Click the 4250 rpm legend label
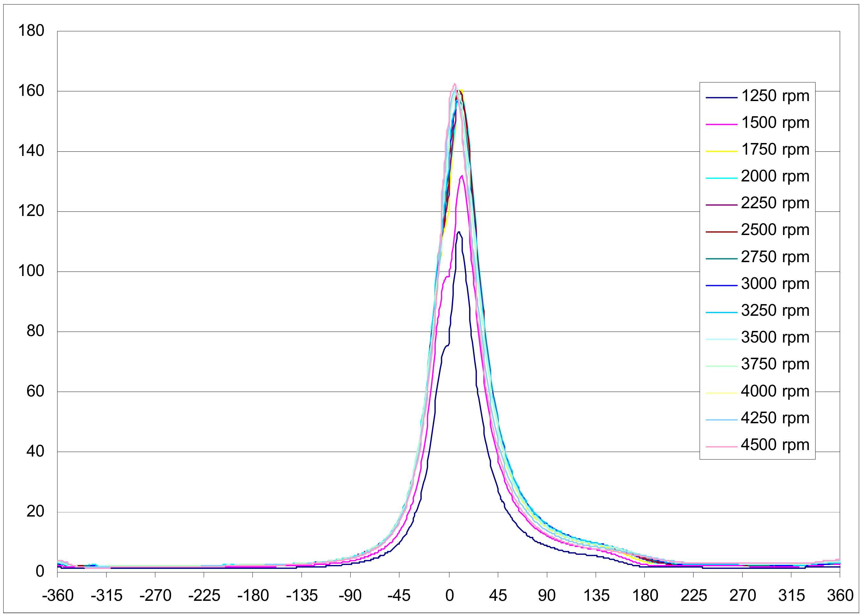The height and width of the screenshot is (616, 863). point(775,418)
